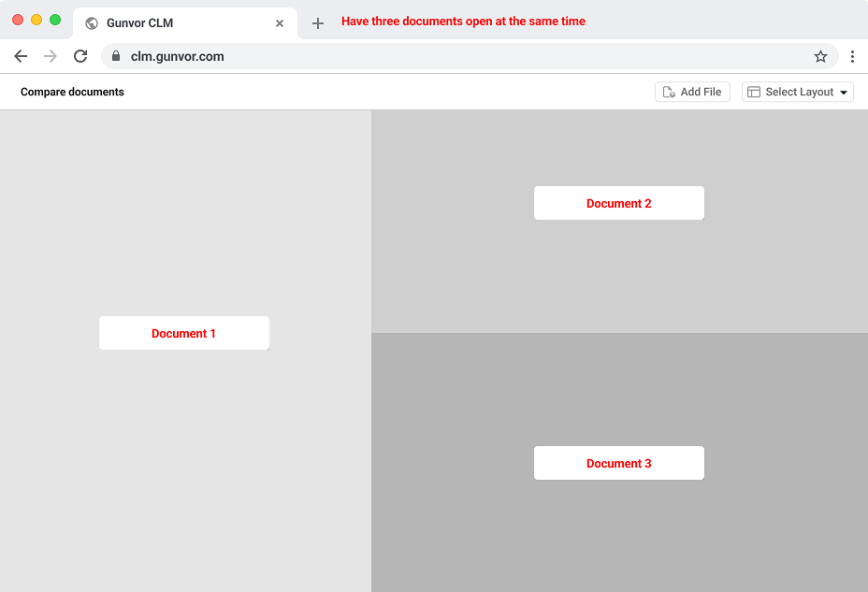
Task: View site info via the padlock icon
Action: [x=116, y=56]
